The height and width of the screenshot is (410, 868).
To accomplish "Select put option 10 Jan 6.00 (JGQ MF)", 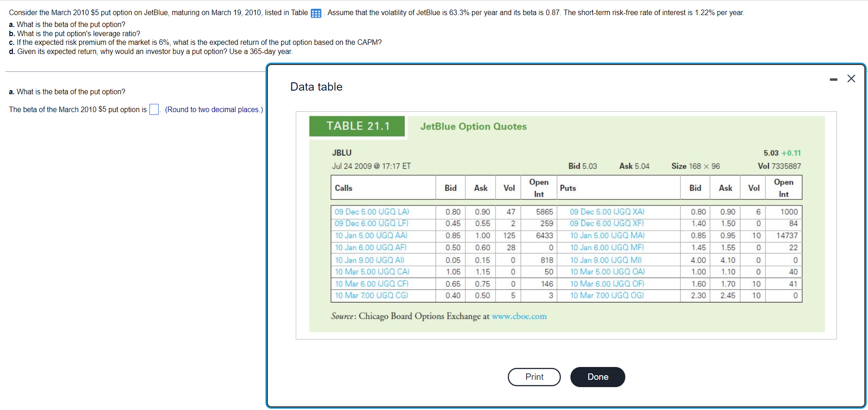I will click(607, 248).
